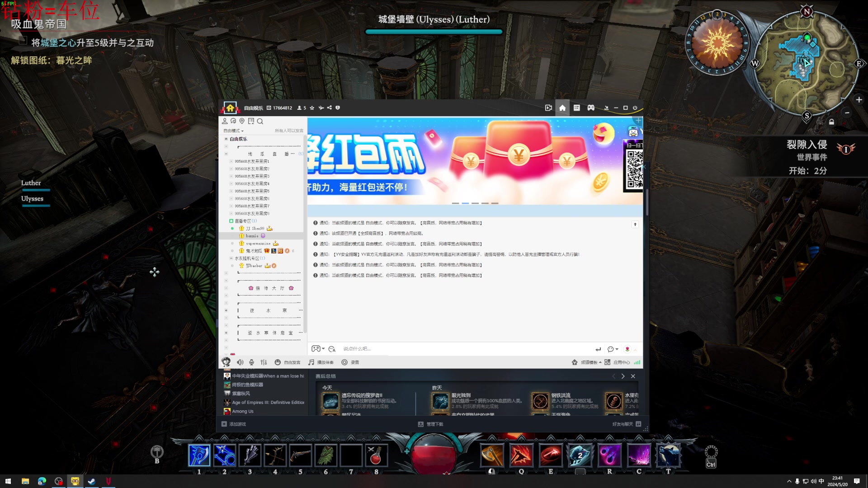The height and width of the screenshot is (488, 868).
Task: Dismiss the 赛后总结 panel
Action: (x=633, y=376)
